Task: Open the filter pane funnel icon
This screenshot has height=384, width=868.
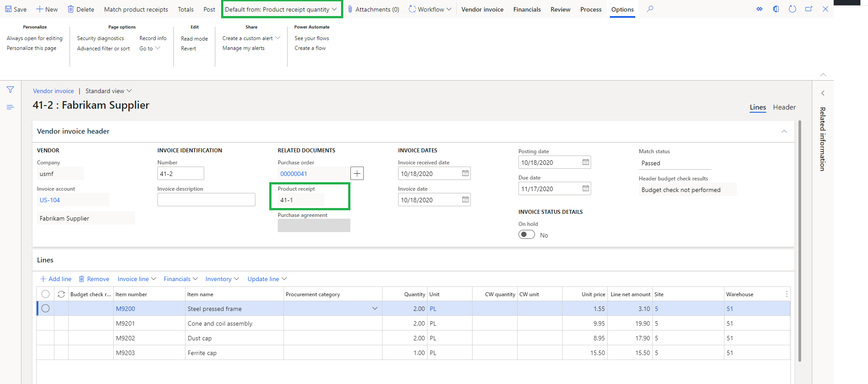Action: click(x=10, y=90)
